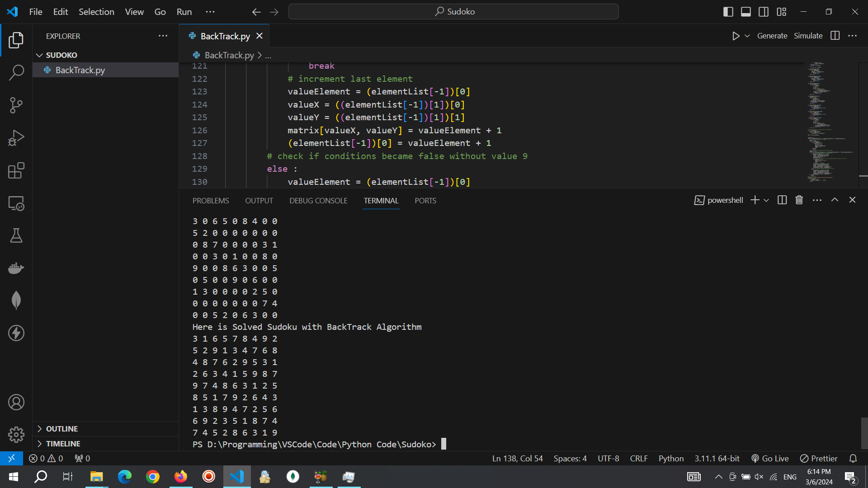Screen dimensions: 868x488
Task: Switch to the PORTS tab
Action: 425,201
